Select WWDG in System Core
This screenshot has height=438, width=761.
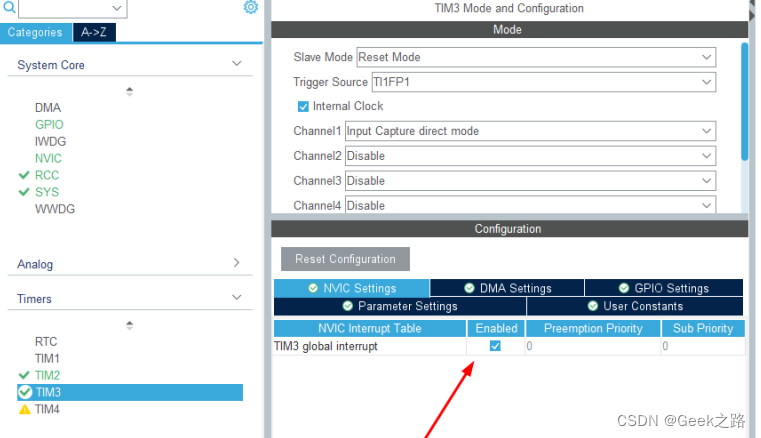tap(55, 209)
